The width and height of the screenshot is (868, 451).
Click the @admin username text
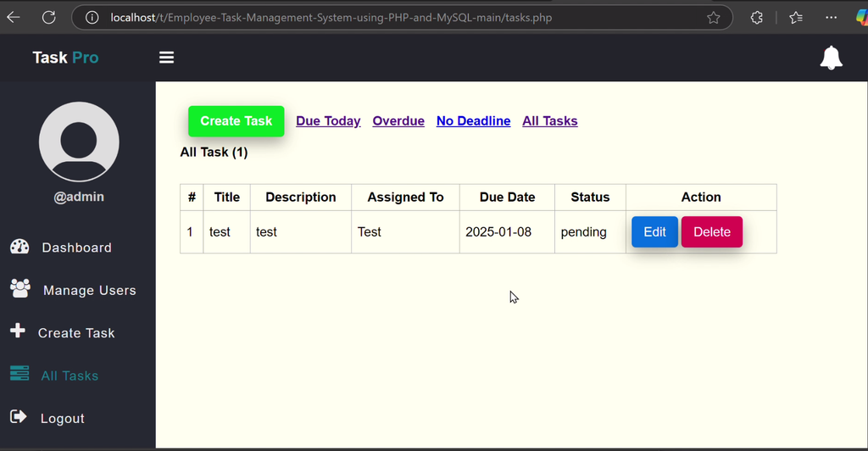[x=79, y=197]
